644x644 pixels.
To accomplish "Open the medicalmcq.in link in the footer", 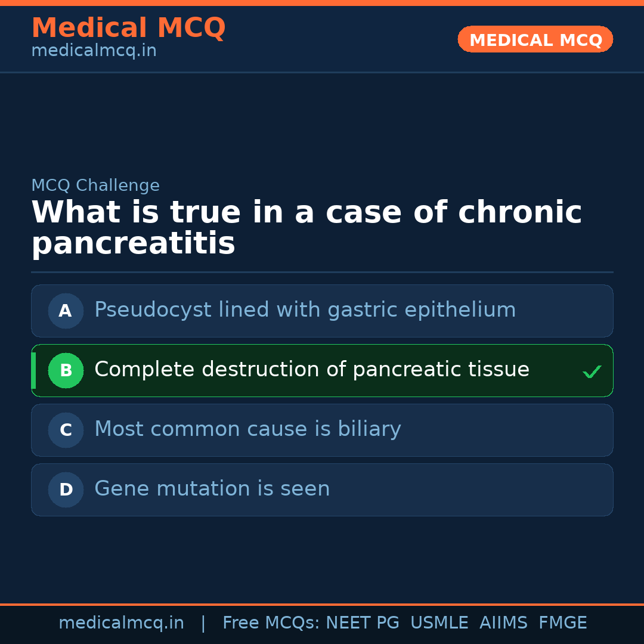I will point(121,623).
